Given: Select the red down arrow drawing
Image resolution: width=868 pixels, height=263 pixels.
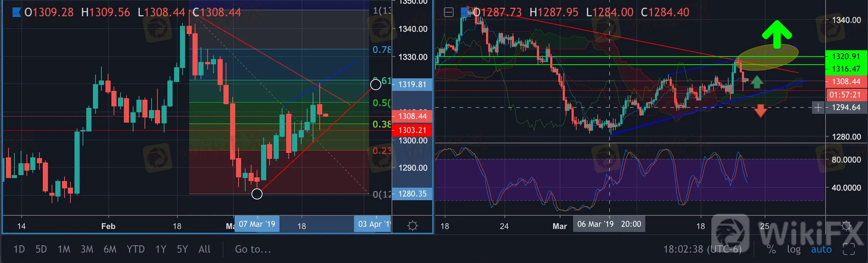Looking at the screenshot, I should point(760,111).
